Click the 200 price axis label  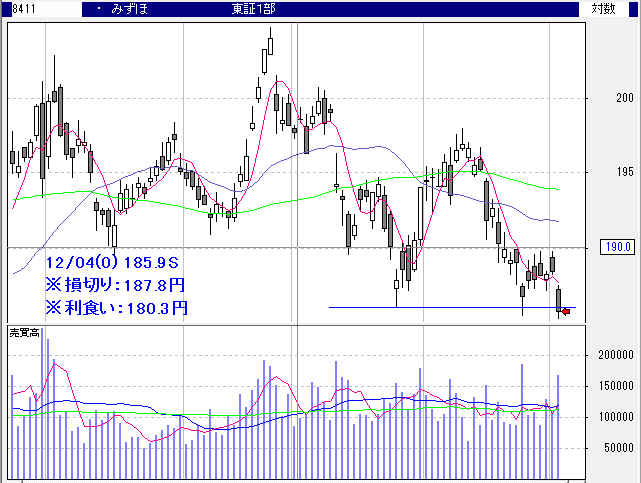[625, 98]
